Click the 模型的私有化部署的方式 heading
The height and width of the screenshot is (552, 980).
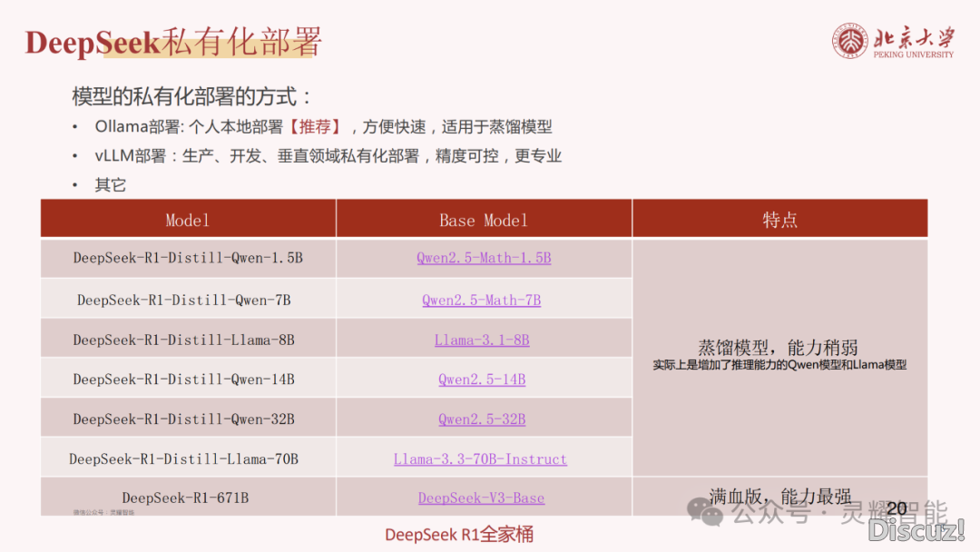tap(191, 97)
